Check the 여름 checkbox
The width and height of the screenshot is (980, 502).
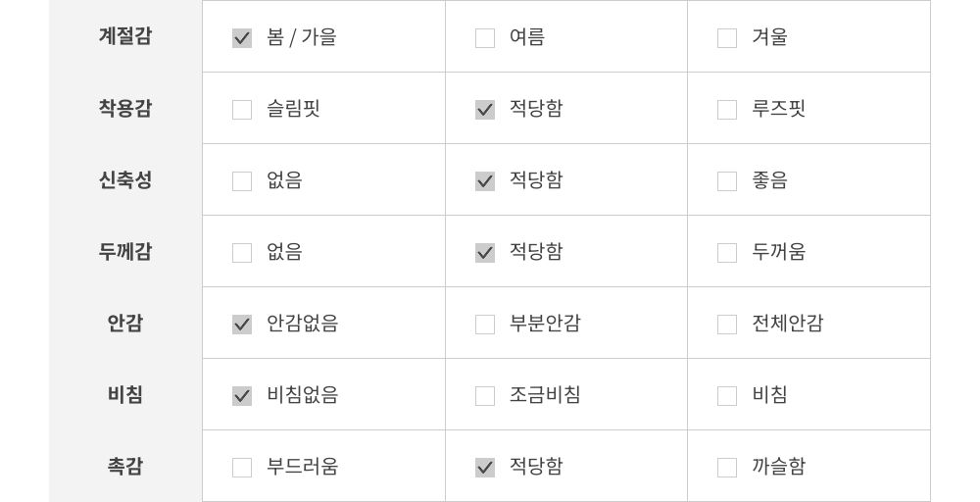(485, 38)
